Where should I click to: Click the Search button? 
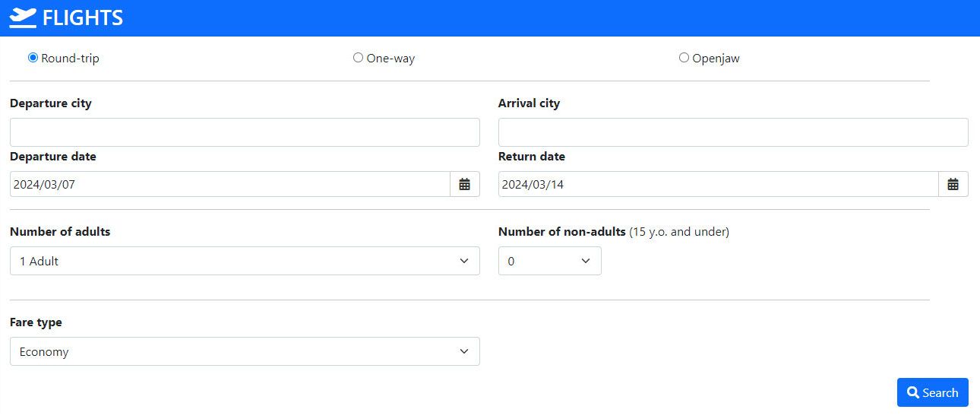pyautogui.click(x=932, y=392)
